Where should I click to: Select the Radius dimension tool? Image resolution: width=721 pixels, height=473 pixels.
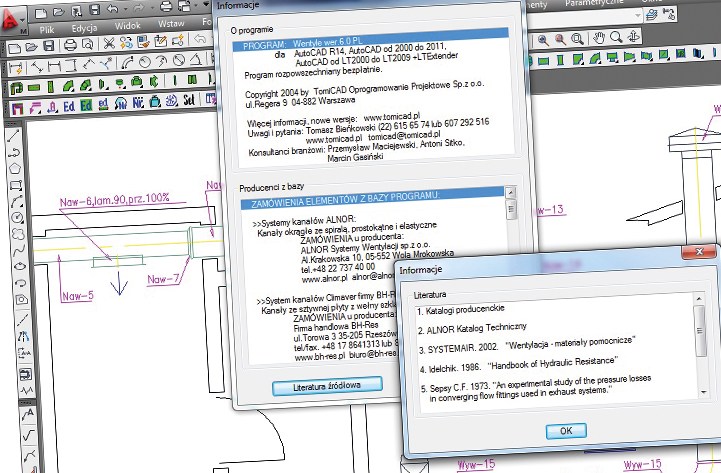[x=145, y=61]
